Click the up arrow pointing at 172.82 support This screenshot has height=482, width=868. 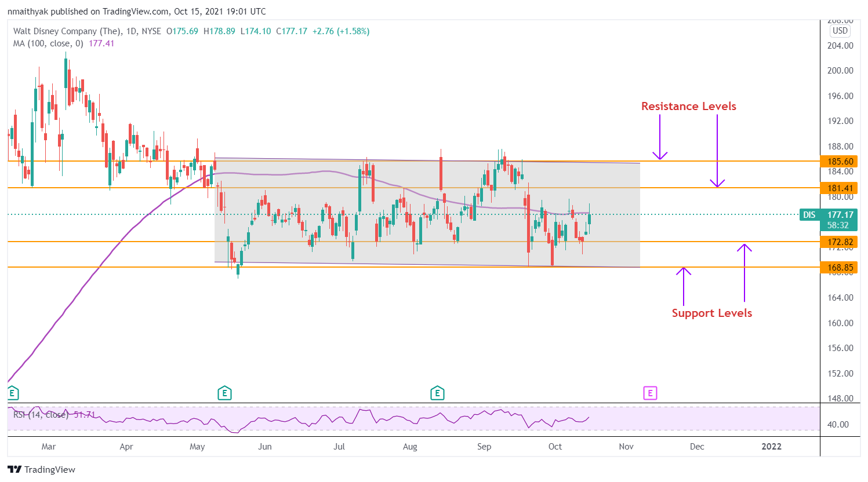[744, 272]
